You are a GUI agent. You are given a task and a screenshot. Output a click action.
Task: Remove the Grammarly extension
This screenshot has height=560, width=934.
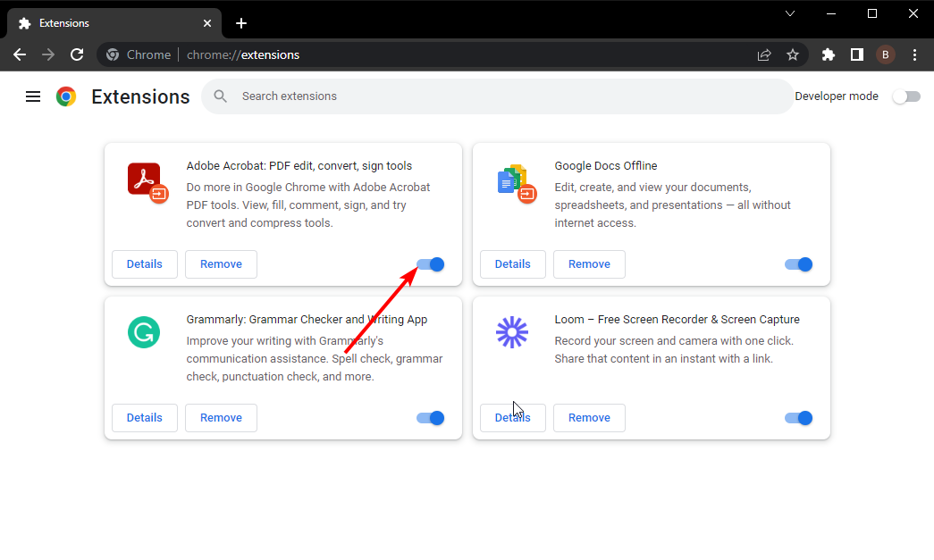[221, 418]
